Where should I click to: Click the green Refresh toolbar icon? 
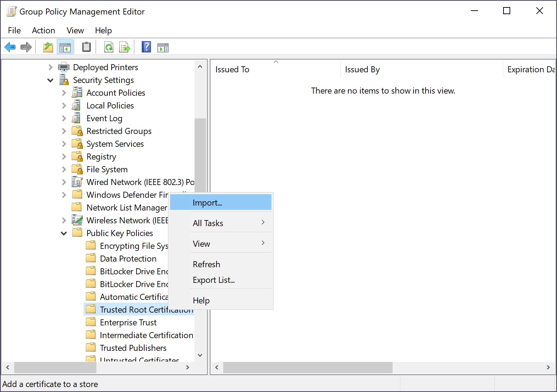click(x=109, y=47)
